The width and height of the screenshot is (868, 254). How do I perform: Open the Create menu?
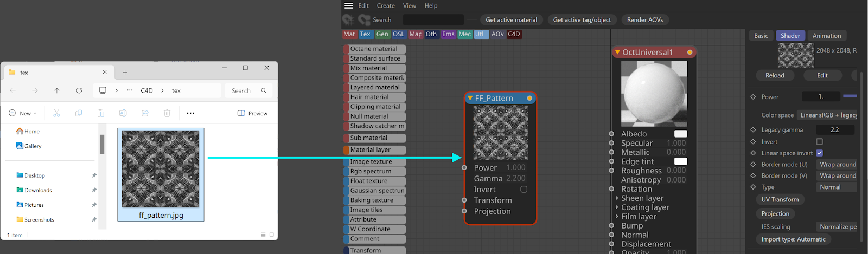point(386,6)
